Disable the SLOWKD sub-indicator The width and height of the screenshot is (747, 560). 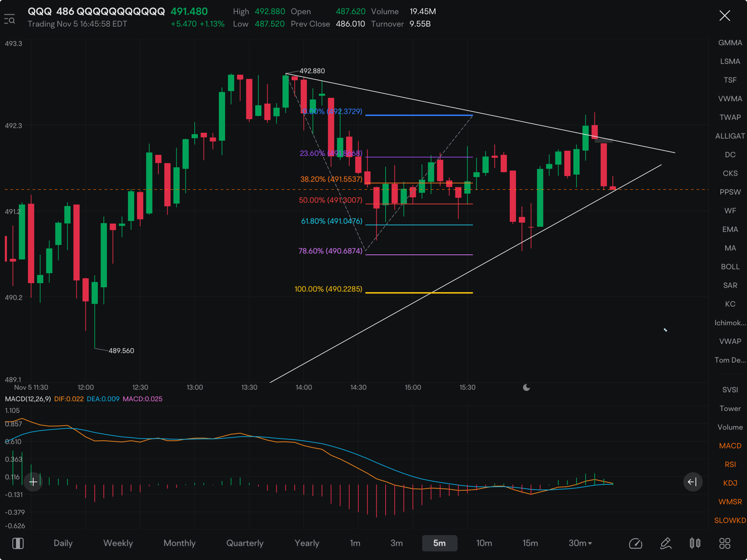(730, 520)
